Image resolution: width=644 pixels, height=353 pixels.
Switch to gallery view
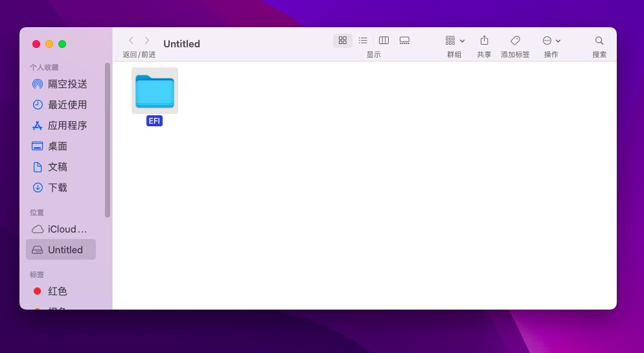point(404,40)
